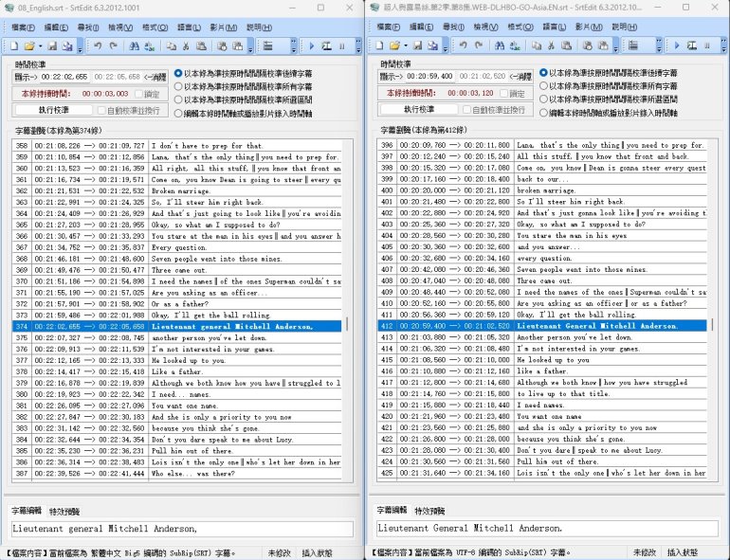Screen dimensions: 730x560
Task: Open dropdown arrow beside right Open folder icon
Action: click(x=406, y=45)
